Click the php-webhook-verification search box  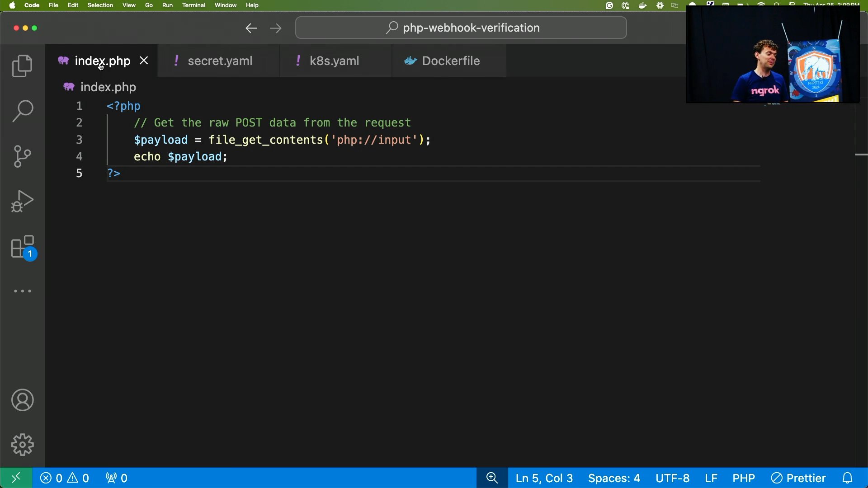point(461,28)
